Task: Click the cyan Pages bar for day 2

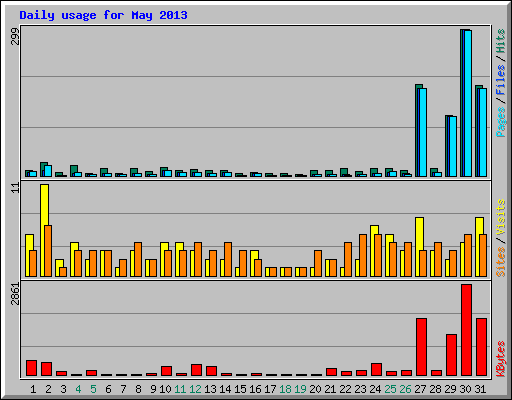Action: pyautogui.click(x=48, y=171)
